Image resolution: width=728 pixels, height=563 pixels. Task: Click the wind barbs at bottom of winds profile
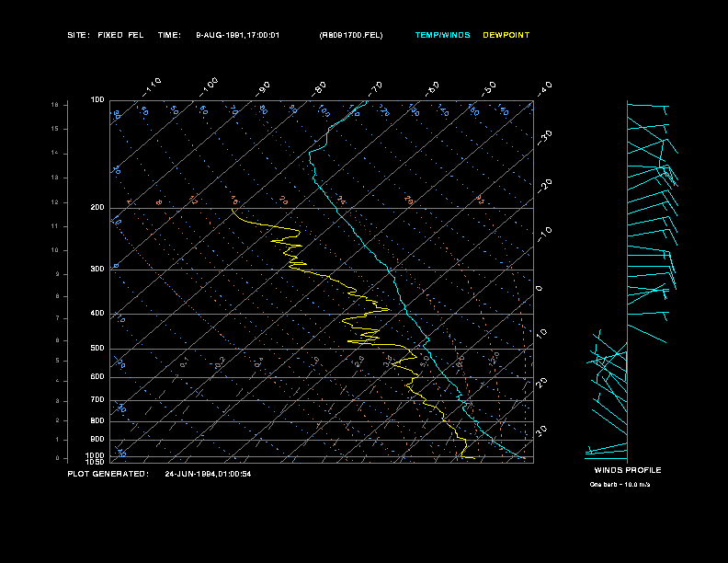tap(605, 451)
